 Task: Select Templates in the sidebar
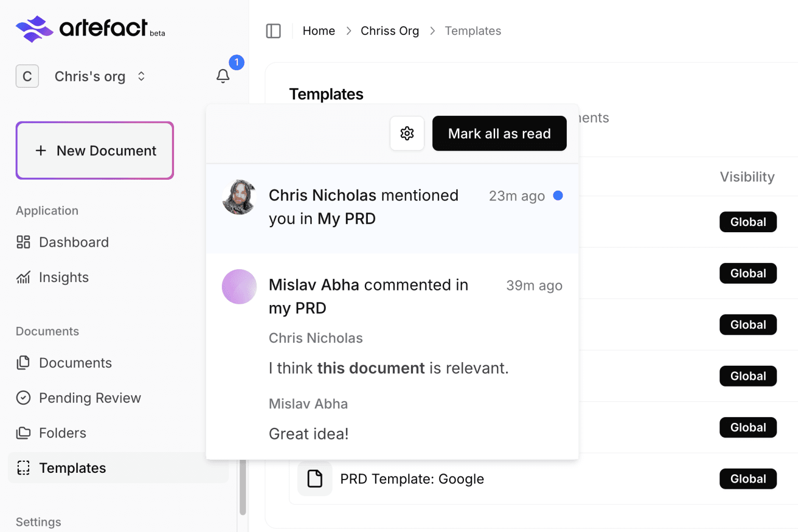(72, 468)
